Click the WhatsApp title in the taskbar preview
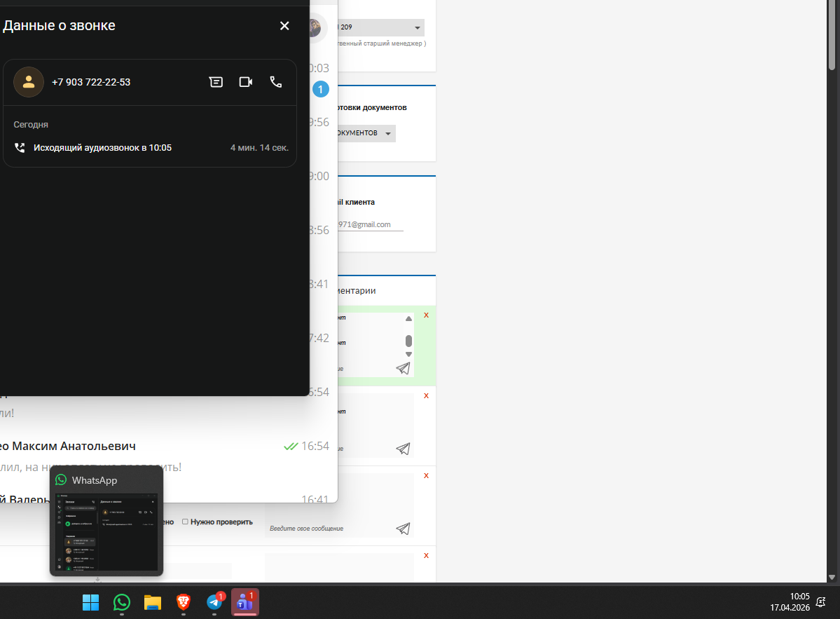840x619 pixels. [x=95, y=480]
